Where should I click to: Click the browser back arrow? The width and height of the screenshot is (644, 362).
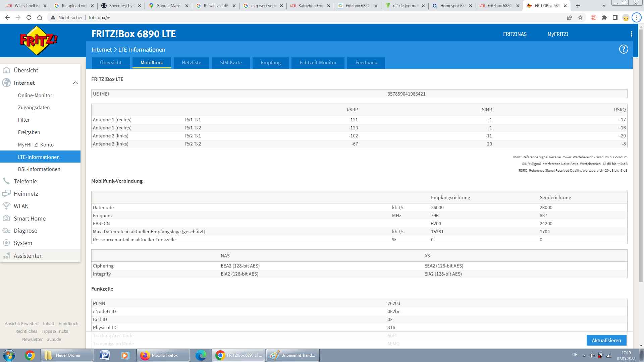[x=7, y=17]
